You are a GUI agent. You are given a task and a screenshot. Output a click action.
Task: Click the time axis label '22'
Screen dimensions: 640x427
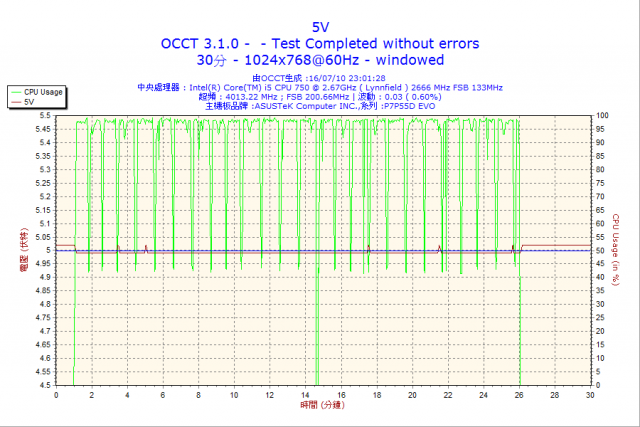[x=448, y=395]
